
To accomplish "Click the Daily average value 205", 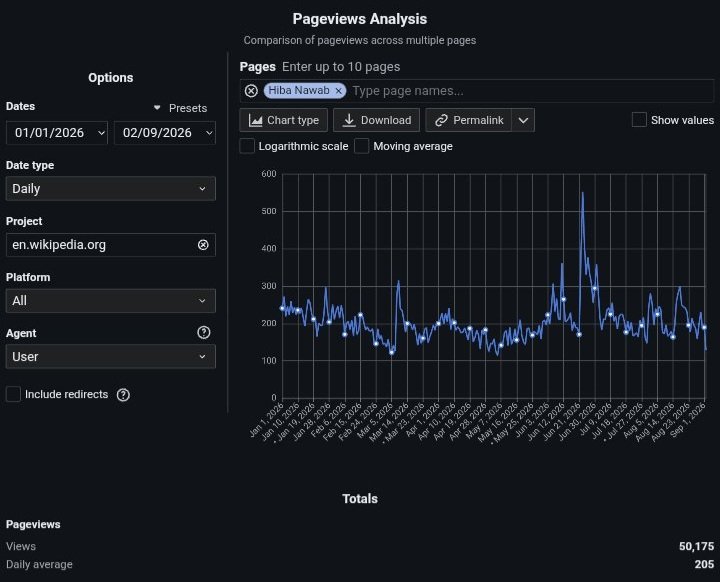I will click(x=704, y=564).
